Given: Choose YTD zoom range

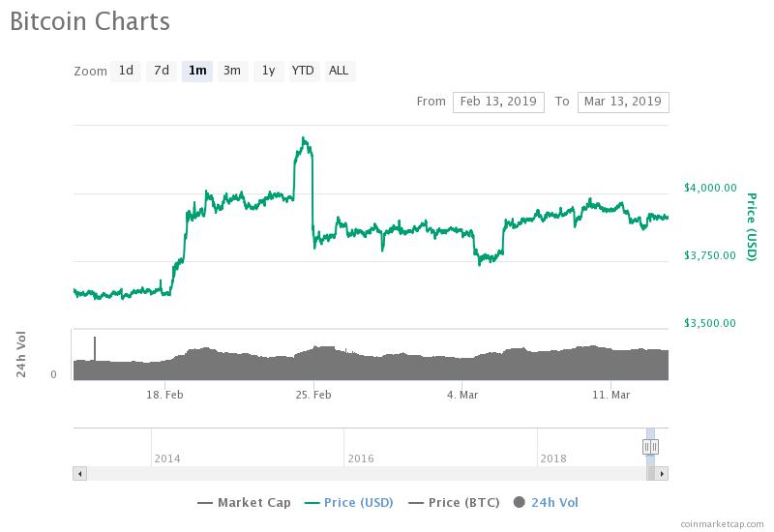Looking at the screenshot, I should click(x=303, y=71).
